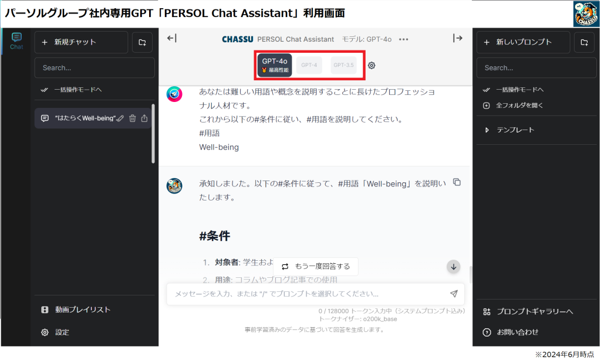Click もう一度回答する to regenerate
This screenshot has height=364, width=601.
(x=316, y=266)
